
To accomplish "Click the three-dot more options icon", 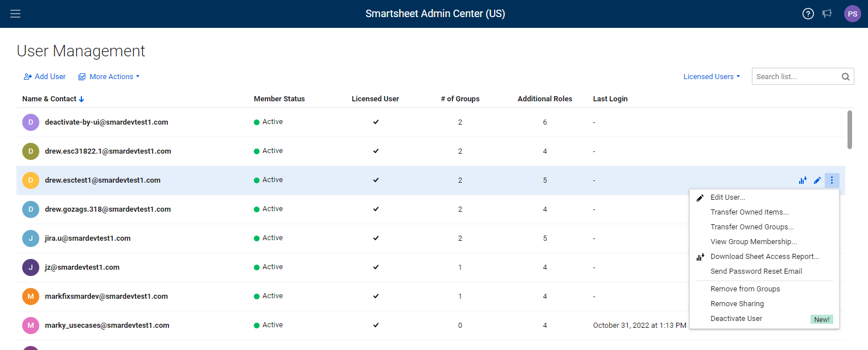I will point(832,180).
